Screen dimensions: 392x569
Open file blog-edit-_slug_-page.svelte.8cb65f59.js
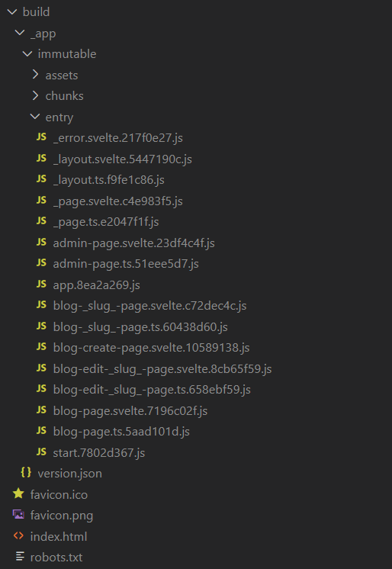(162, 369)
